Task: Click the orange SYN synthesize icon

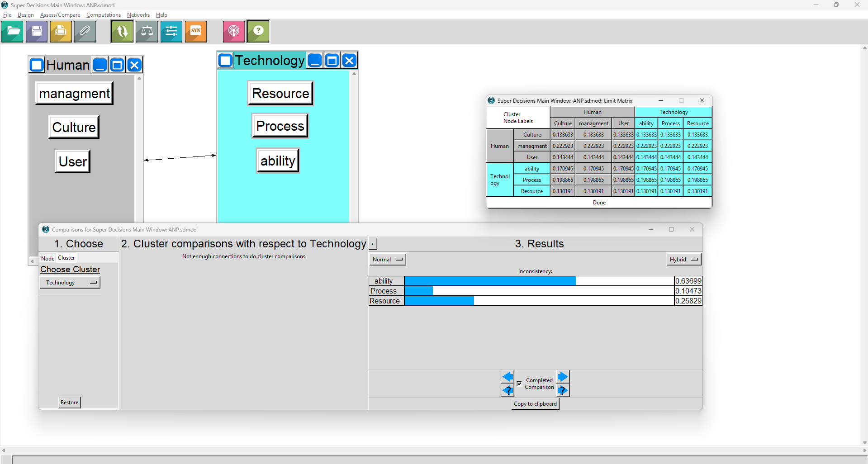Action: pyautogui.click(x=196, y=32)
